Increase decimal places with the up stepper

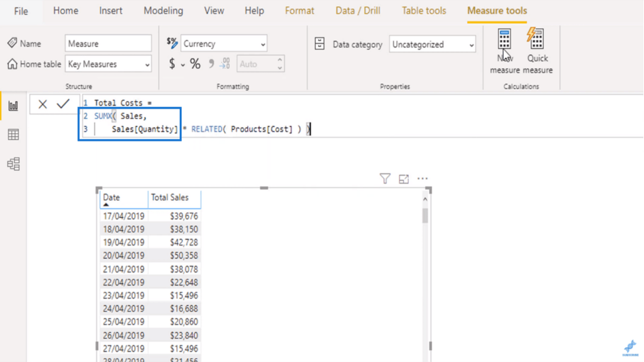280,60
